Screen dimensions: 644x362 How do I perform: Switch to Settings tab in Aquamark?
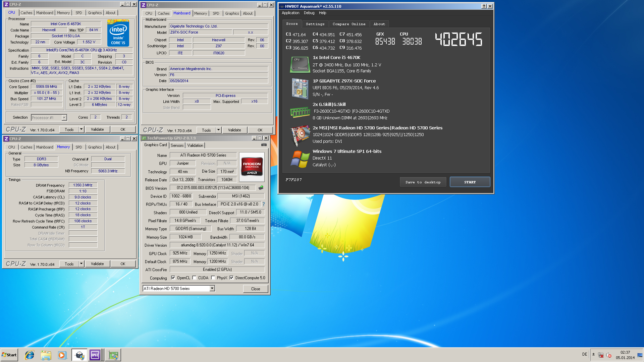pyautogui.click(x=315, y=24)
